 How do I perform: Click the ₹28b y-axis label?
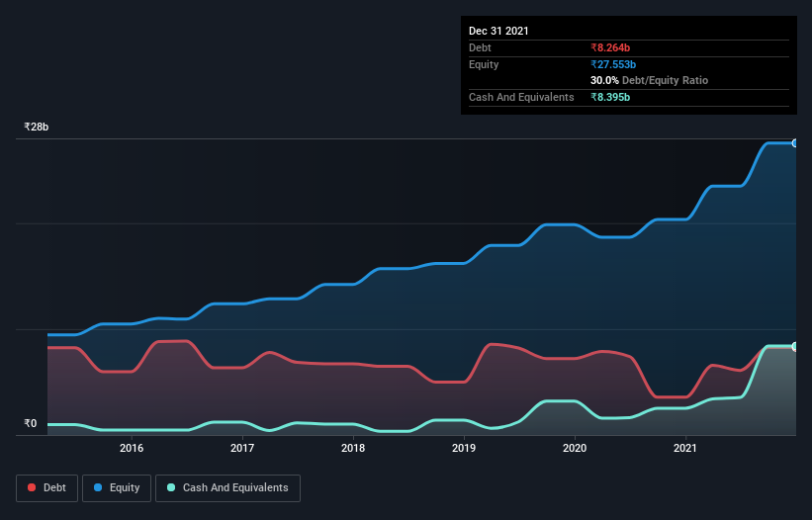(x=37, y=127)
